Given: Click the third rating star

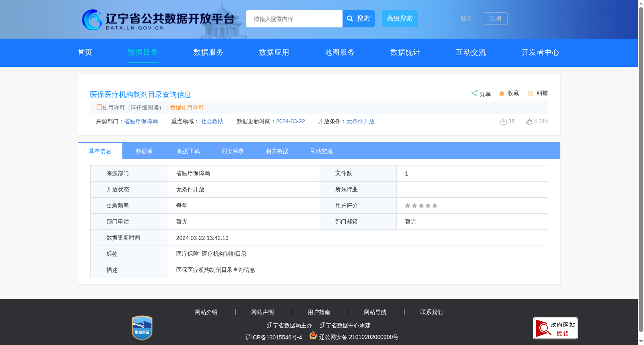Looking at the screenshot, I should 421,206.
